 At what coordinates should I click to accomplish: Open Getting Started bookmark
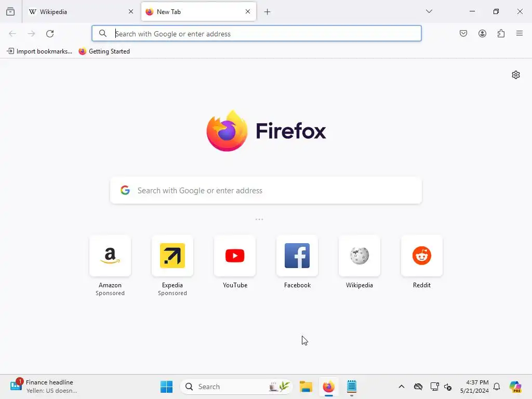pyautogui.click(x=104, y=51)
